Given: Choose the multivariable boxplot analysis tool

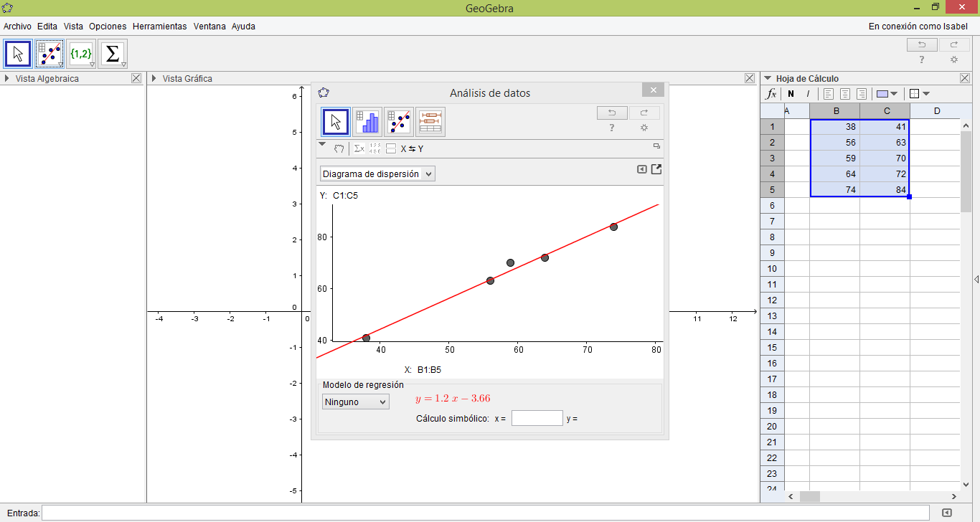Looking at the screenshot, I should tap(430, 122).
